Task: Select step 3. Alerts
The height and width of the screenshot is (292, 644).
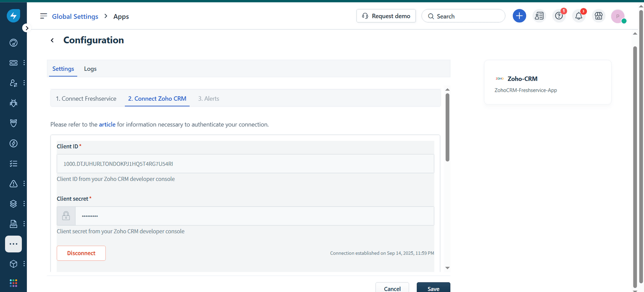Action: [x=208, y=99]
